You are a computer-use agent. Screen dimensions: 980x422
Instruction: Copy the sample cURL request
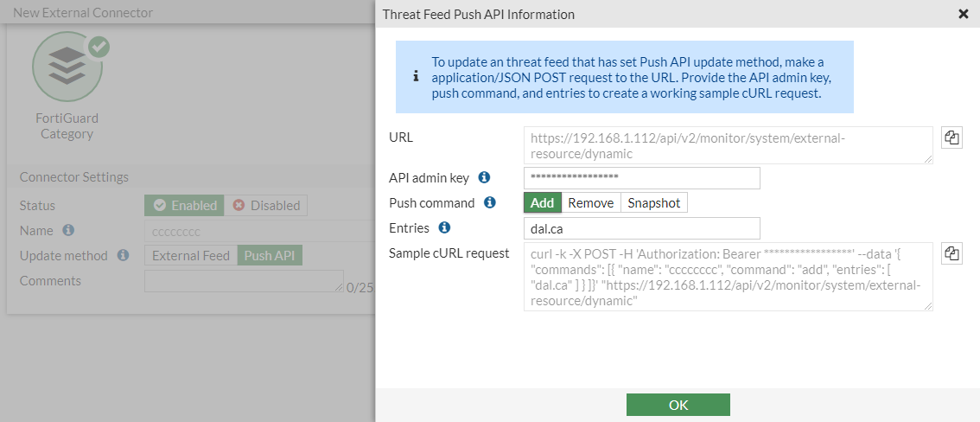point(951,253)
